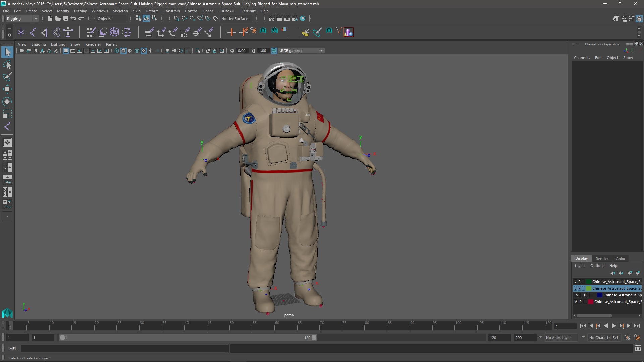Create a new scene file
644x362 pixels.
(x=50, y=19)
